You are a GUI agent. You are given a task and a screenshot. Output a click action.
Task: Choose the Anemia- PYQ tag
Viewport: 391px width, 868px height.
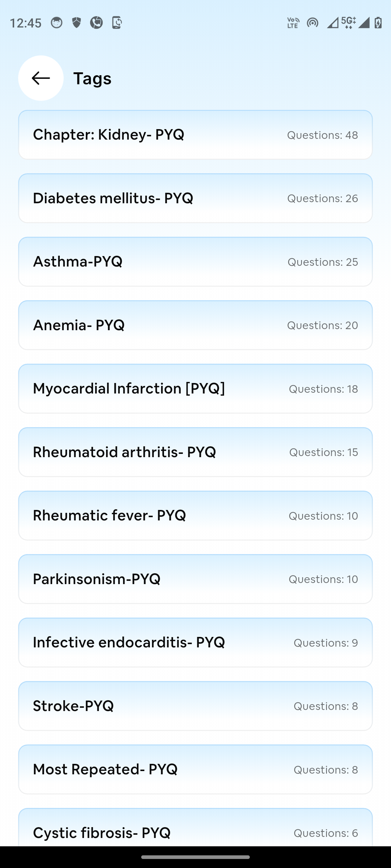(195, 325)
